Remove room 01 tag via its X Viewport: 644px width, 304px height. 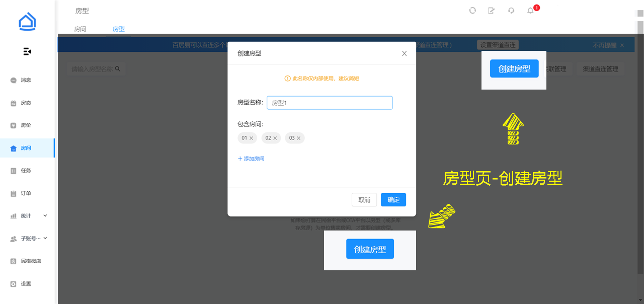pos(252,138)
